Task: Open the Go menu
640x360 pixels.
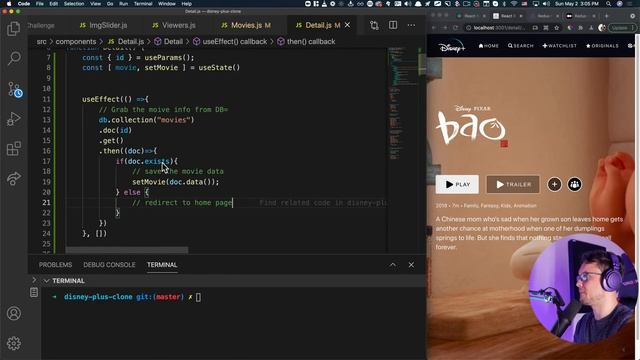Action: [110, 4]
